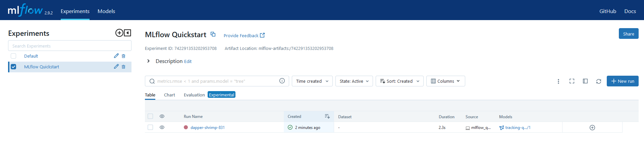Viewport: 644px width, 141px height.
Task: Delete the Default experiment using trash icon
Action: point(123,56)
